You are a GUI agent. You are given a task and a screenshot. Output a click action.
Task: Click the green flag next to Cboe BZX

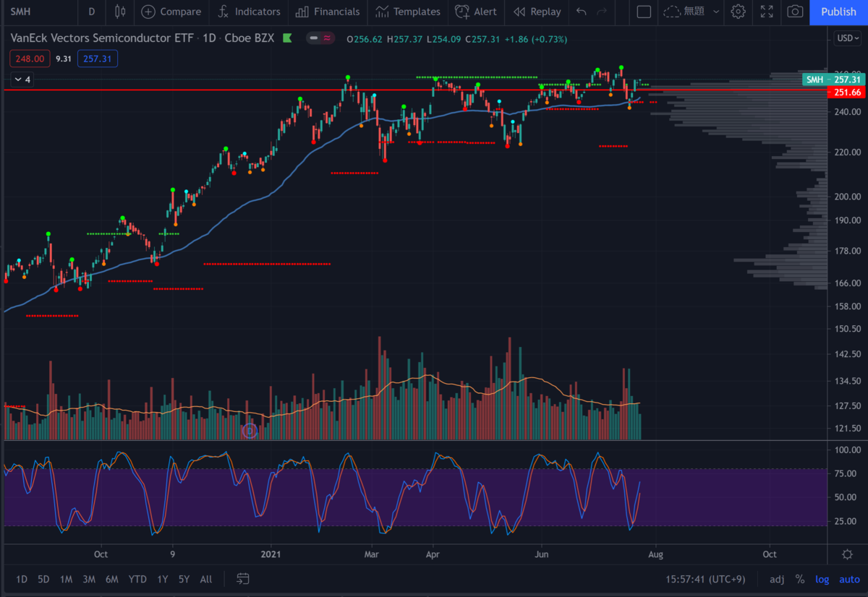287,38
